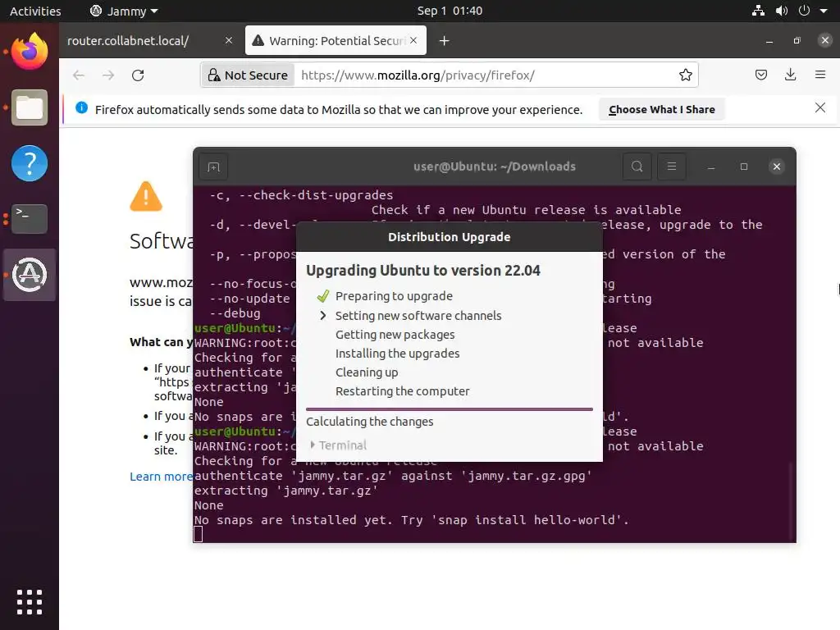Open the clock showing Sep 1 01:40
This screenshot has height=630, width=840.
(450, 11)
